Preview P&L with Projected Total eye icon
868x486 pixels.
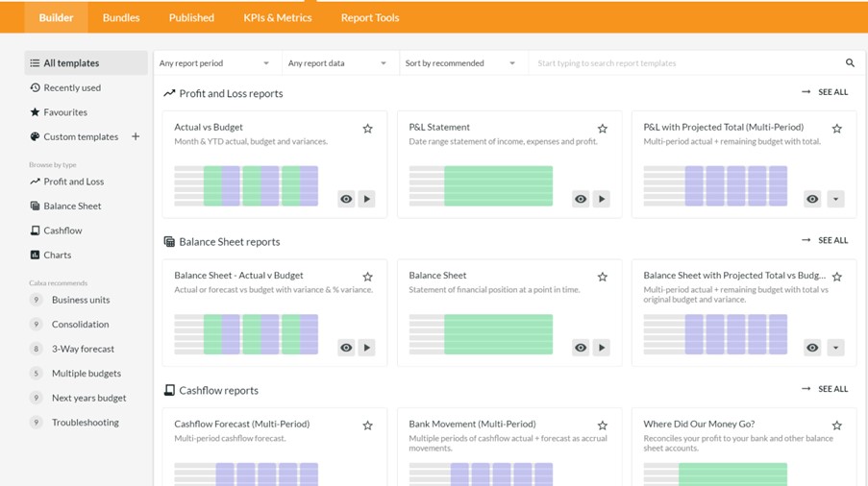[812, 199]
